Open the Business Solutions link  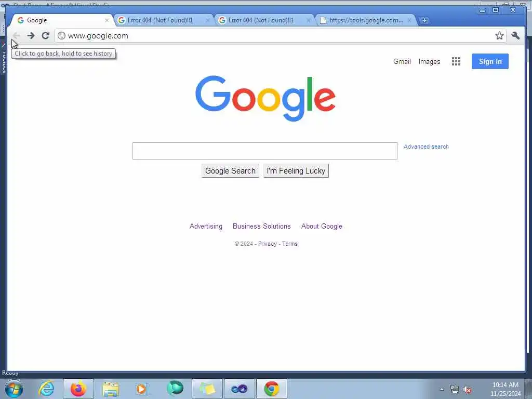[x=262, y=227]
